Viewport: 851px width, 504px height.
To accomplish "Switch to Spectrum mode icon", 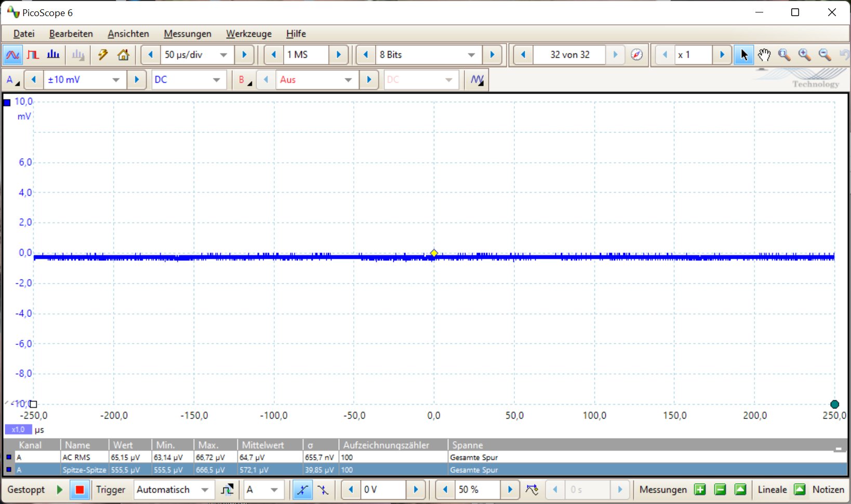I will (53, 55).
